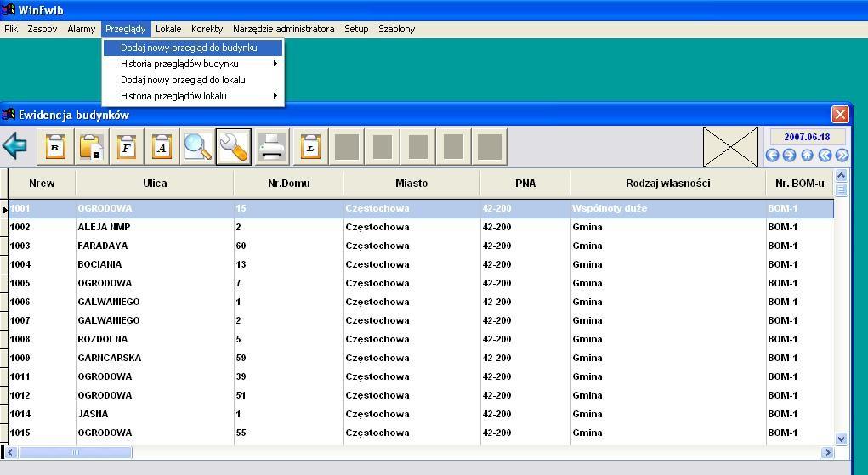Click the round double-left chevron button
The width and height of the screenshot is (868, 475).
[825, 156]
